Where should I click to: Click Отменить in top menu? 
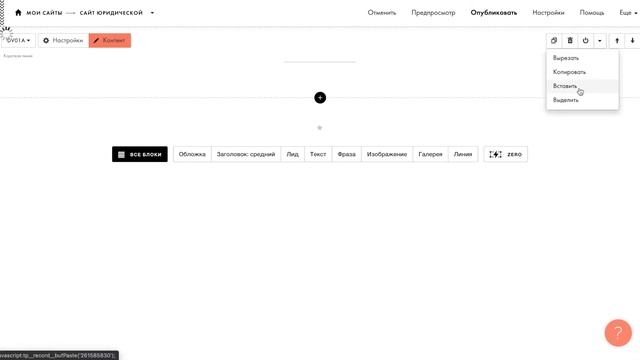click(x=382, y=13)
